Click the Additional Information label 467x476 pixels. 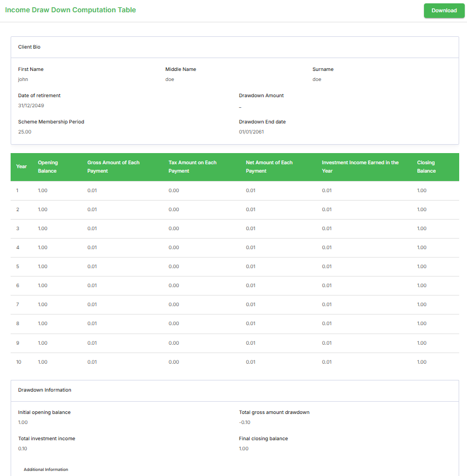click(46, 469)
